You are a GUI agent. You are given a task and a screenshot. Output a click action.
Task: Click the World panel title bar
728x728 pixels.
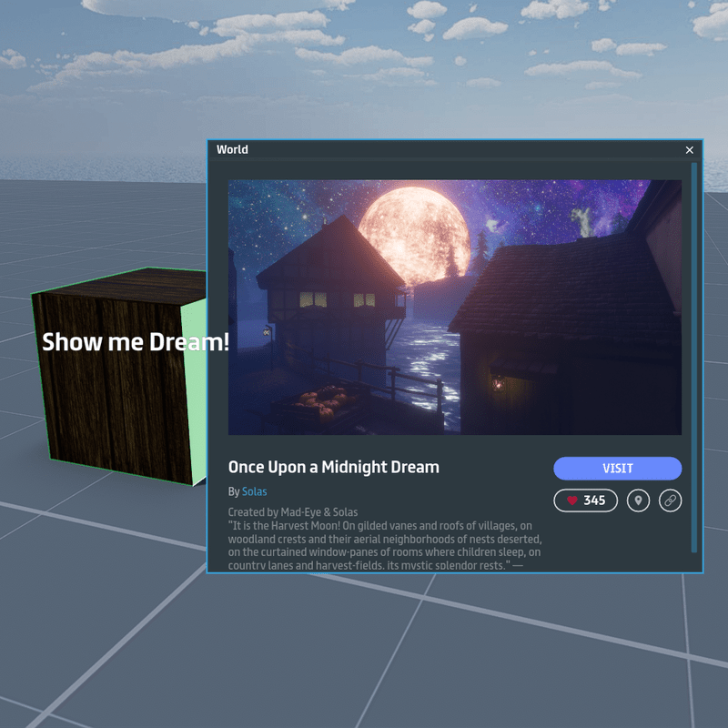tap(437, 150)
